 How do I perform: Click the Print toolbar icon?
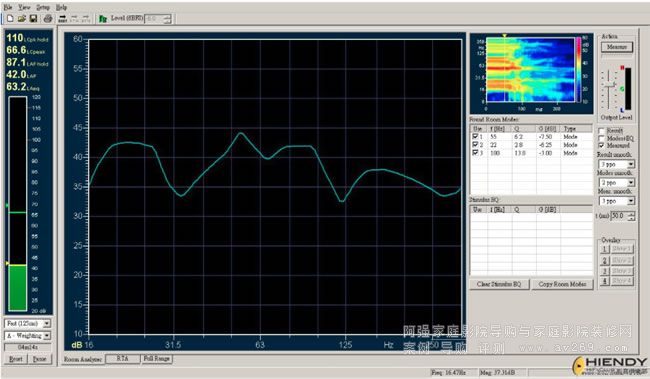[48, 19]
